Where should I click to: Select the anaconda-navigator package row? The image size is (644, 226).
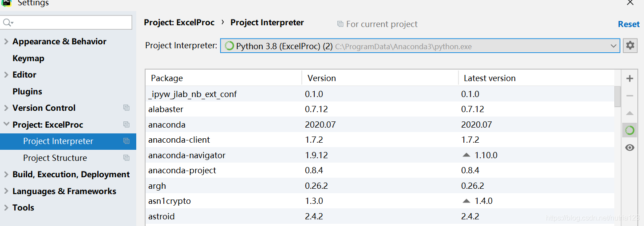186,155
